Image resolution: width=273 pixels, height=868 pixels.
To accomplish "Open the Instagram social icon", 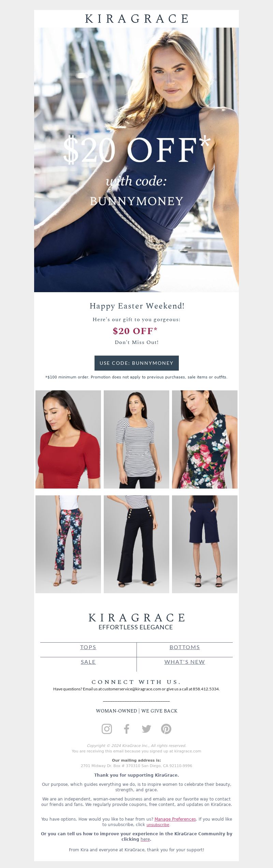I will tap(107, 729).
